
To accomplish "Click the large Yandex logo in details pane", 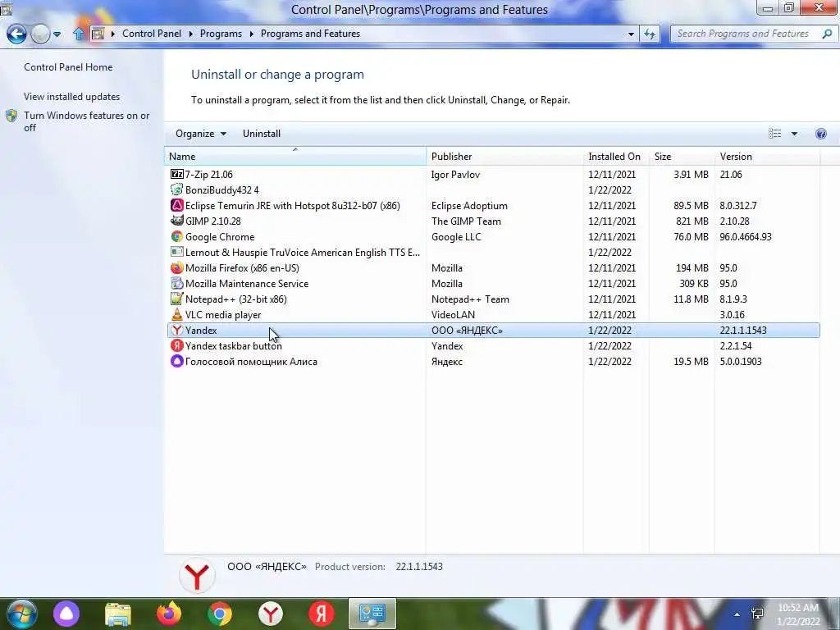I will click(x=197, y=576).
